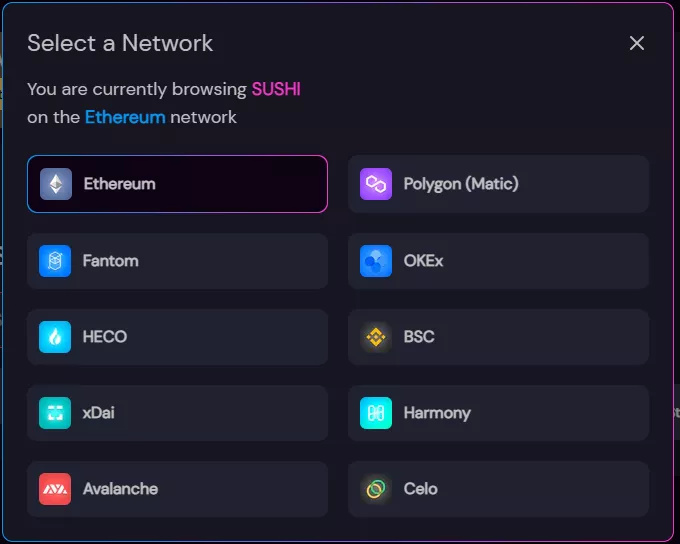The width and height of the screenshot is (680, 544).
Task: Pick OKEx from the network list
Action: point(498,261)
